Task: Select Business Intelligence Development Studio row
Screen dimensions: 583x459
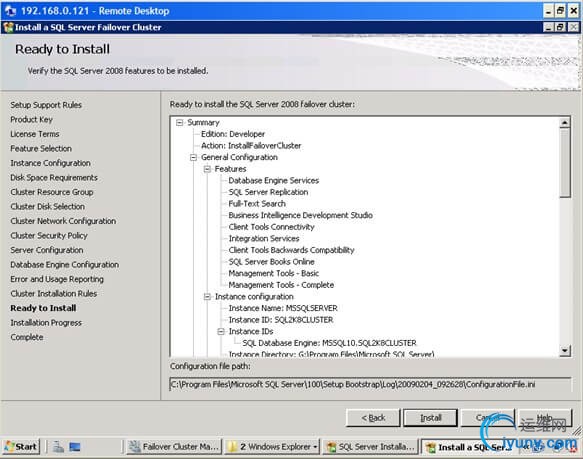Action: click(300, 215)
